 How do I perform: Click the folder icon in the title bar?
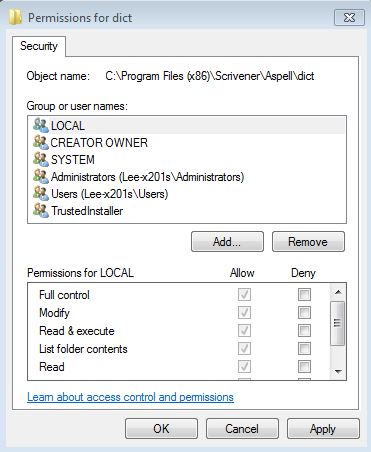tap(15, 17)
